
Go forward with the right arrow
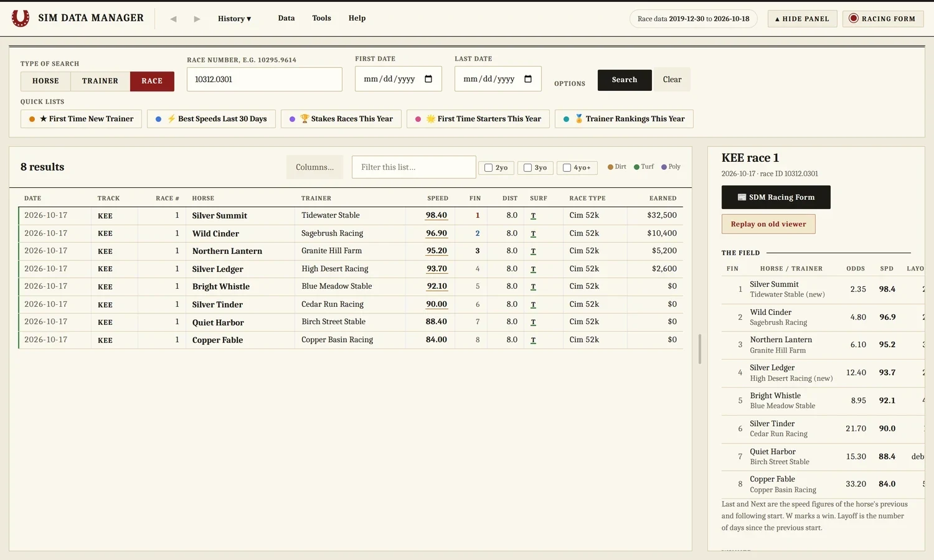click(197, 19)
